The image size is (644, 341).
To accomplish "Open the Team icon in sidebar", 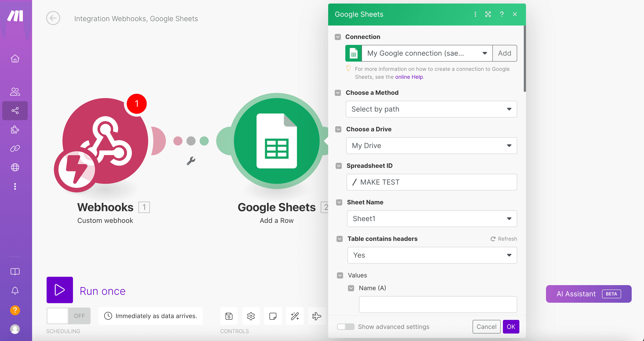I will pyautogui.click(x=15, y=92).
